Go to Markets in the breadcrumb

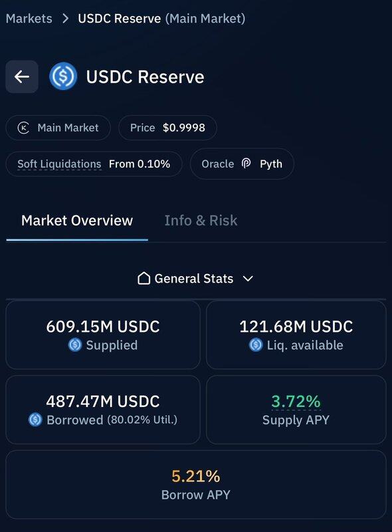tap(29, 19)
